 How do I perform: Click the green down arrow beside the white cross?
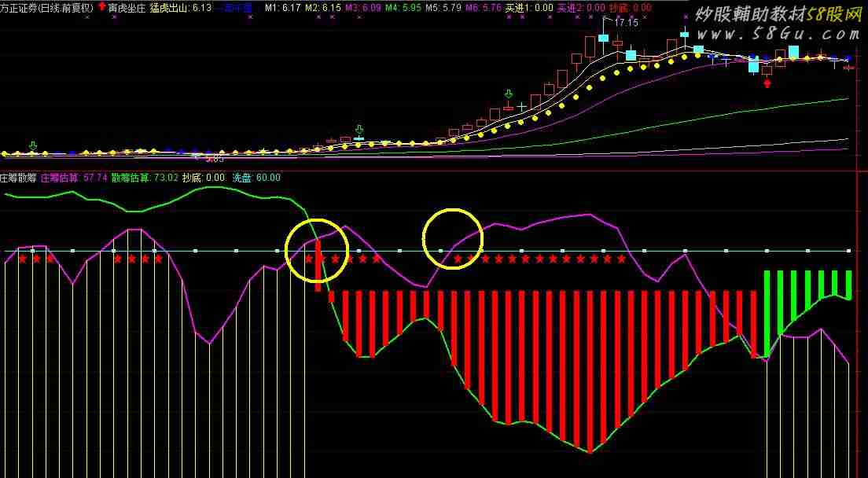click(509, 94)
